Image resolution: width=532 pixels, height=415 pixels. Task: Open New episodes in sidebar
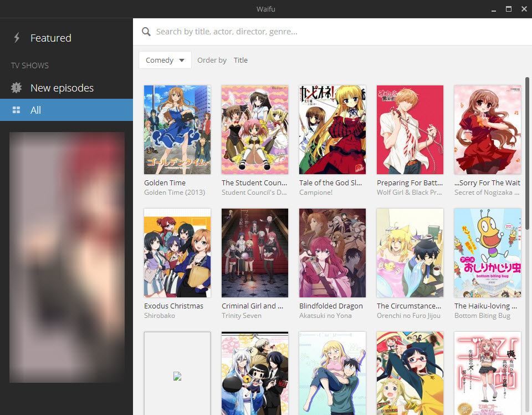coord(66,88)
